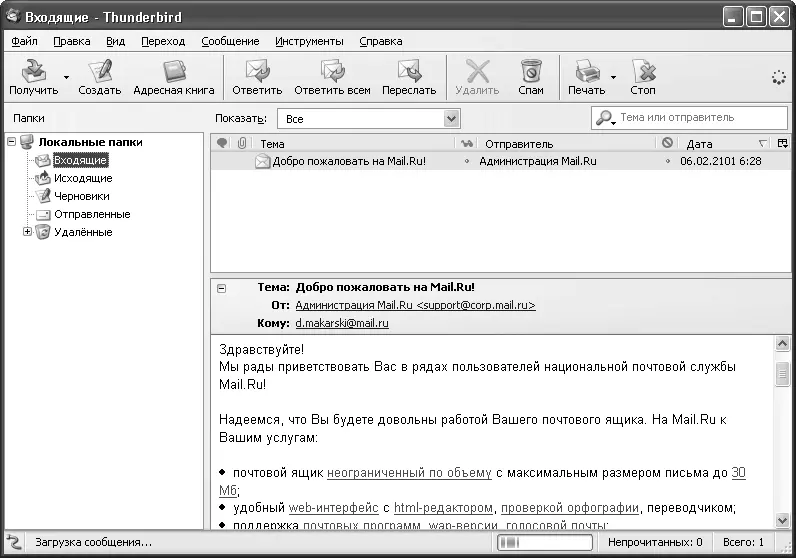Open the Справка menu

(x=381, y=41)
